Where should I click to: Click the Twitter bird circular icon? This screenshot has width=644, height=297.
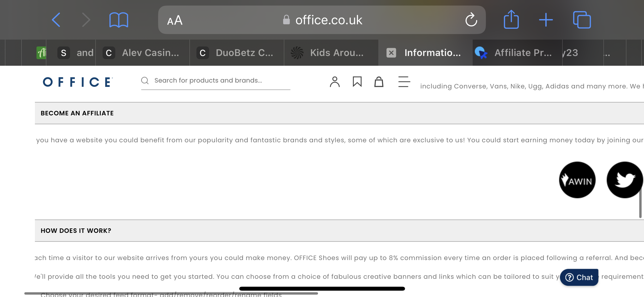pos(625,180)
